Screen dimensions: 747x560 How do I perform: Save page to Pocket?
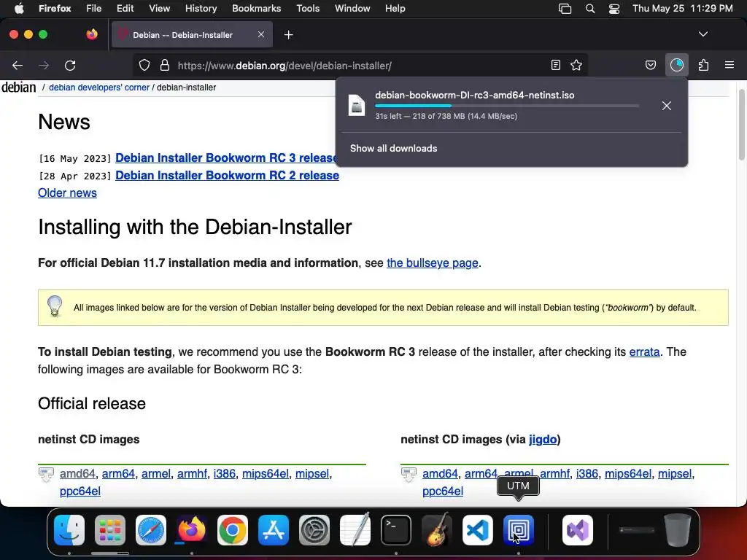point(650,65)
